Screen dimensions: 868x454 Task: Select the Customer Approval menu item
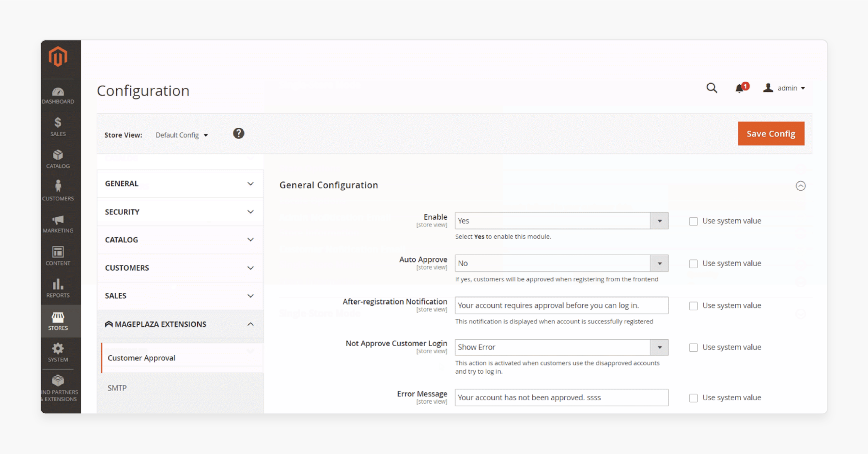pos(182,358)
